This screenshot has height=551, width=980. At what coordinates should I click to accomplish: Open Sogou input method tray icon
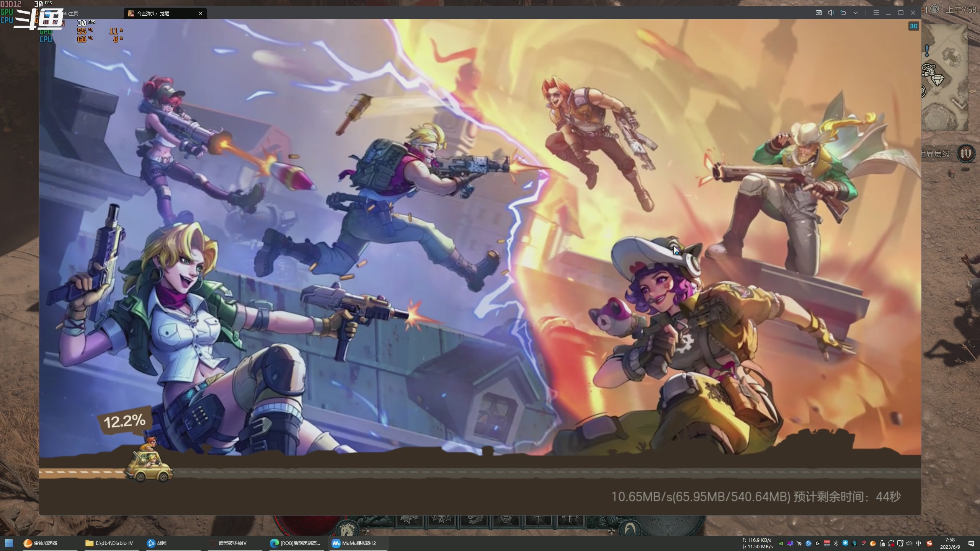(x=929, y=543)
